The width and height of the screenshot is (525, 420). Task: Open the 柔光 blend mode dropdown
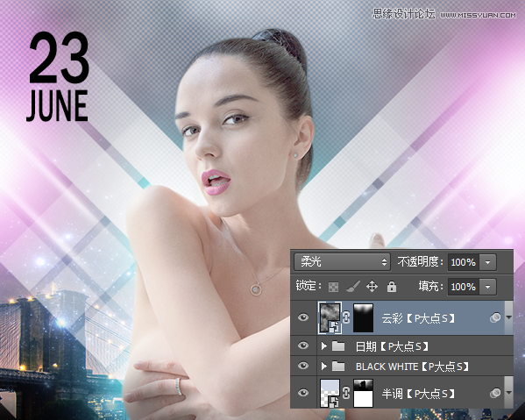point(342,262)
